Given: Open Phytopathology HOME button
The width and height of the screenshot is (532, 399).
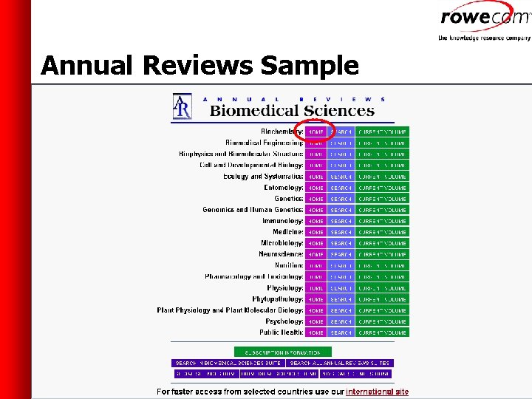Looking at the screenshot, I should pyautogui.click(x=316, y=299).
